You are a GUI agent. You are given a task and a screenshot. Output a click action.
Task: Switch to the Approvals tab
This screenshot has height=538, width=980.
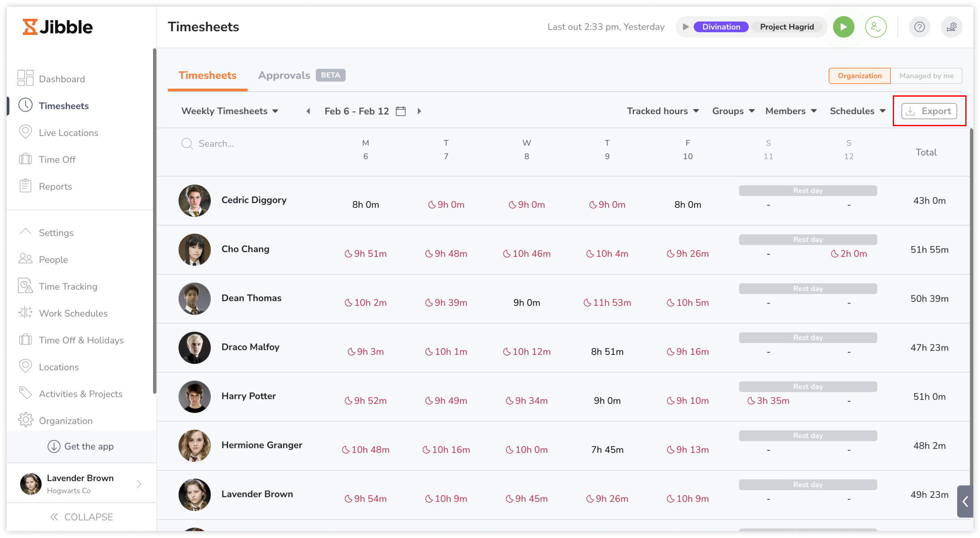point(284,75)
